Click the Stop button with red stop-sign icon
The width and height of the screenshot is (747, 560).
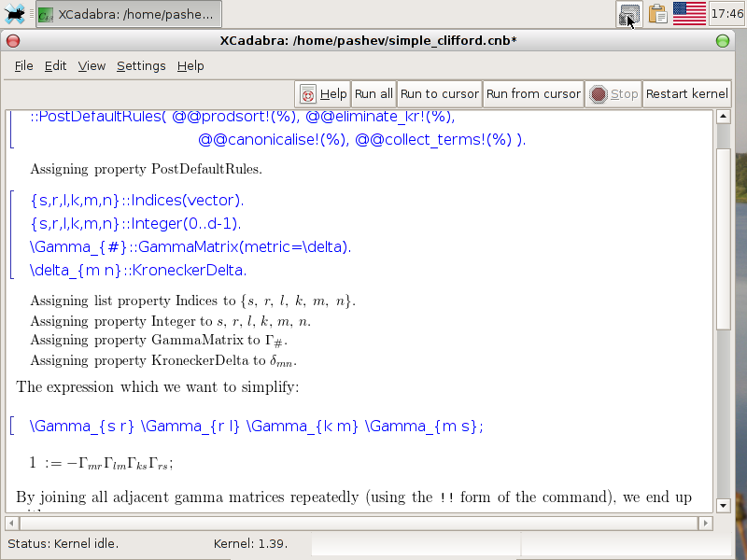(x=613, y=94)
